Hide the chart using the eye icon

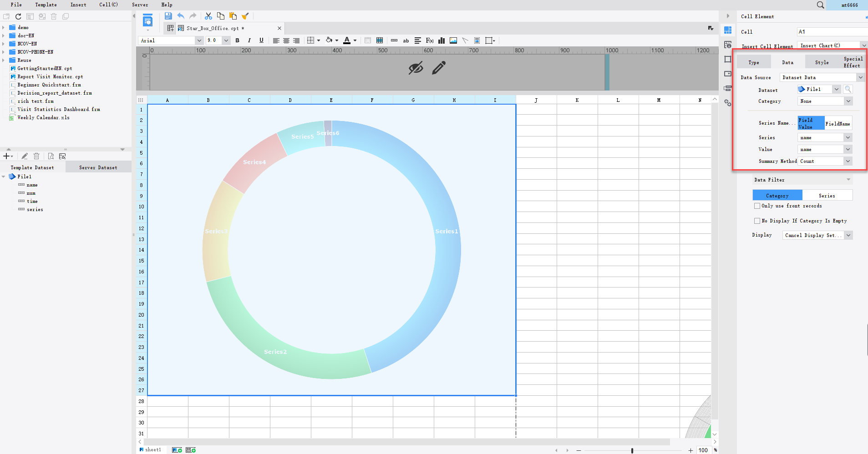click(x=416, y=68)
